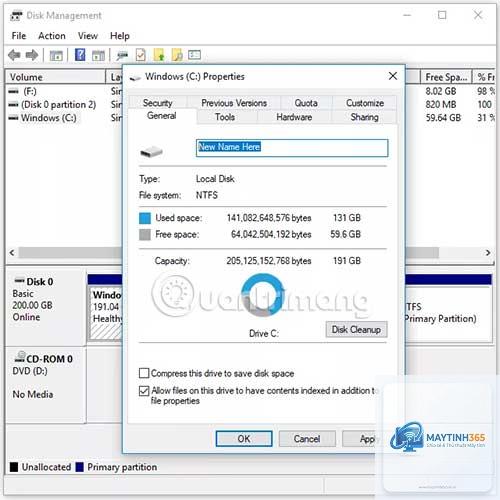Switch to the Sharing tab

tap(364, 117)
